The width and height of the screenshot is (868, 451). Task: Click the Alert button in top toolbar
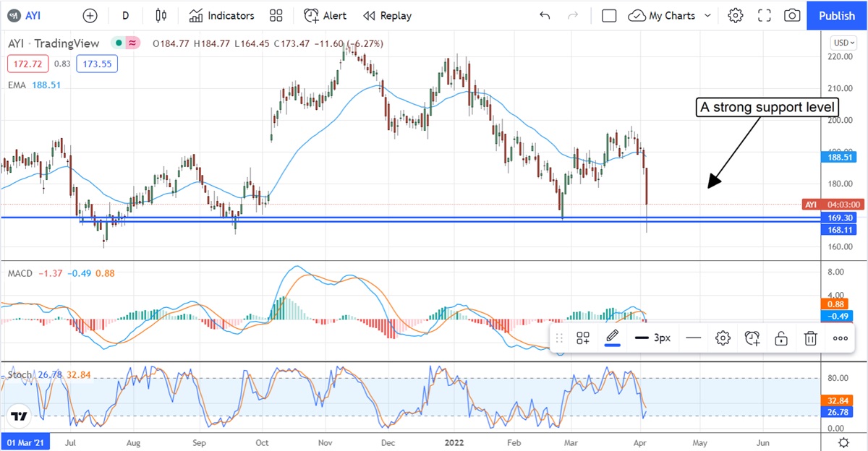coord(325,15)
